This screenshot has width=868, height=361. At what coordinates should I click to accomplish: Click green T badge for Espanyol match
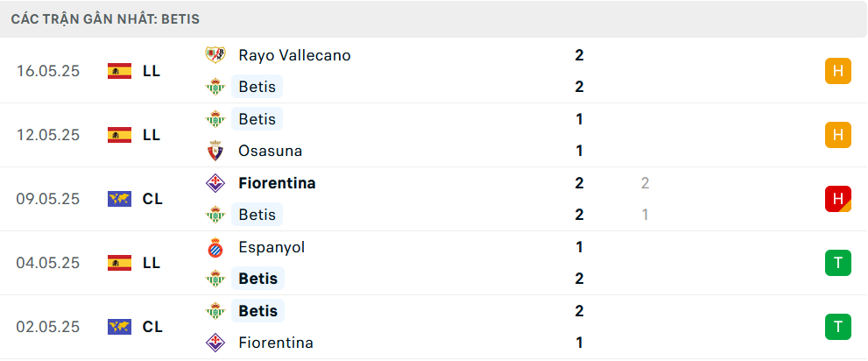point(838,263)
